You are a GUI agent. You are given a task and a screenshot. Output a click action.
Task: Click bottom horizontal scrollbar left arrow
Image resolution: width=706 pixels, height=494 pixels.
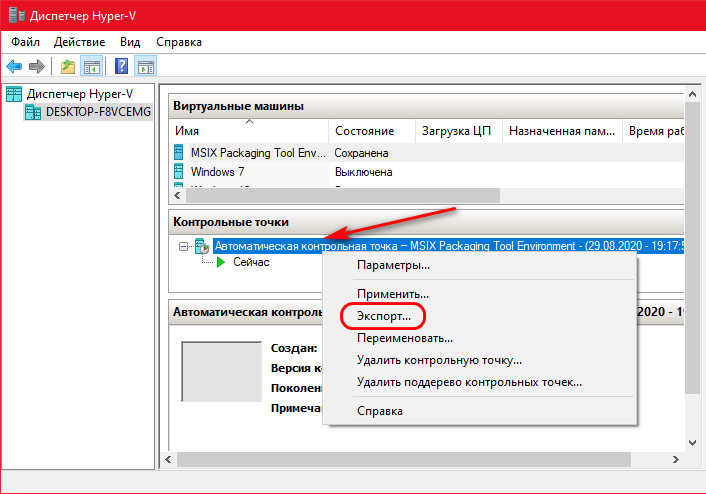168,460
